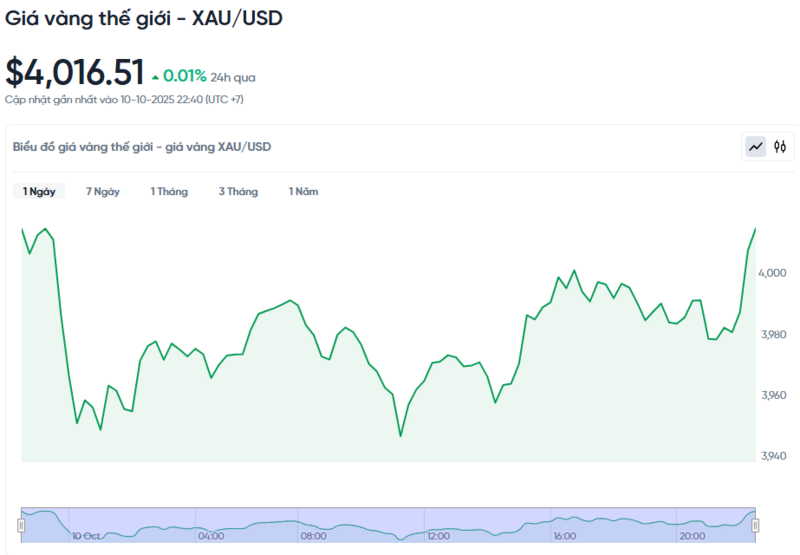Click the chart's lowest dip point

pos(400,435)
